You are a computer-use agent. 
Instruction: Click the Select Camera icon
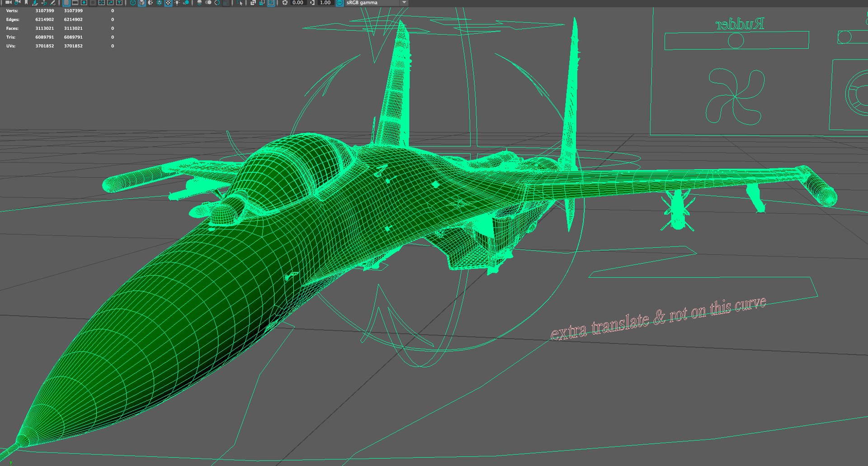(x=9, y=3)
